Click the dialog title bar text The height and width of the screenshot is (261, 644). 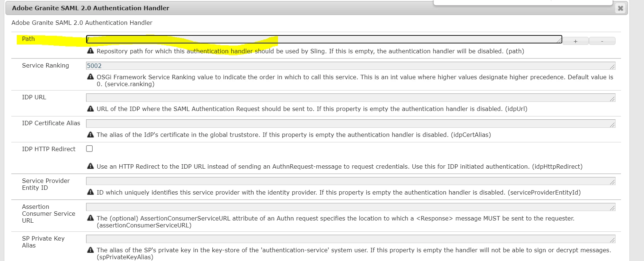[90, 8]
